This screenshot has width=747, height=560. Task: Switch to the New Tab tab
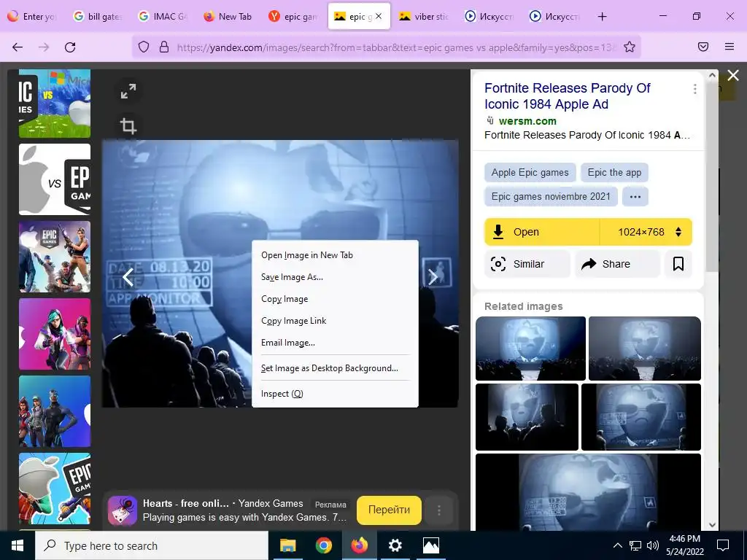coord(228,16)
